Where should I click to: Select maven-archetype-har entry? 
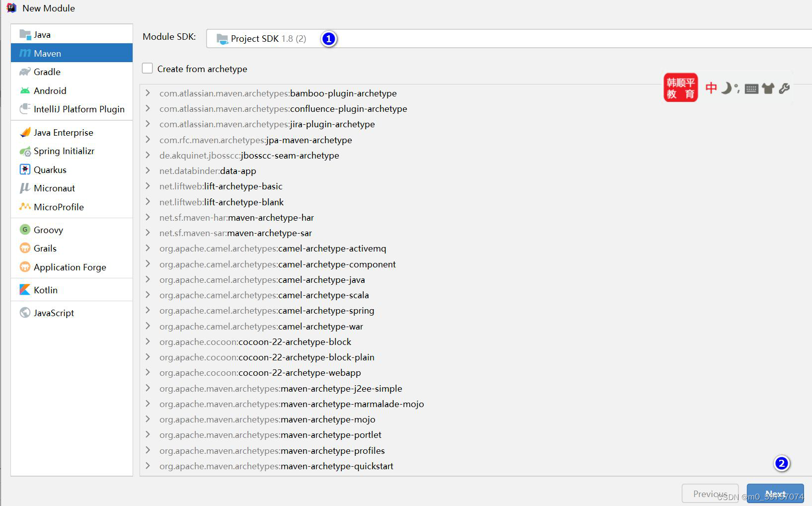[237, 217]
